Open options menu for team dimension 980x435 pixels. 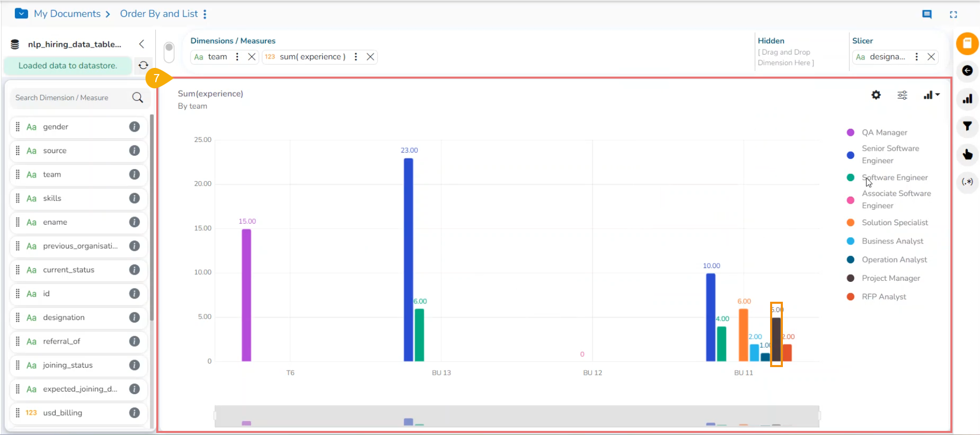click(x=237, y=57)
